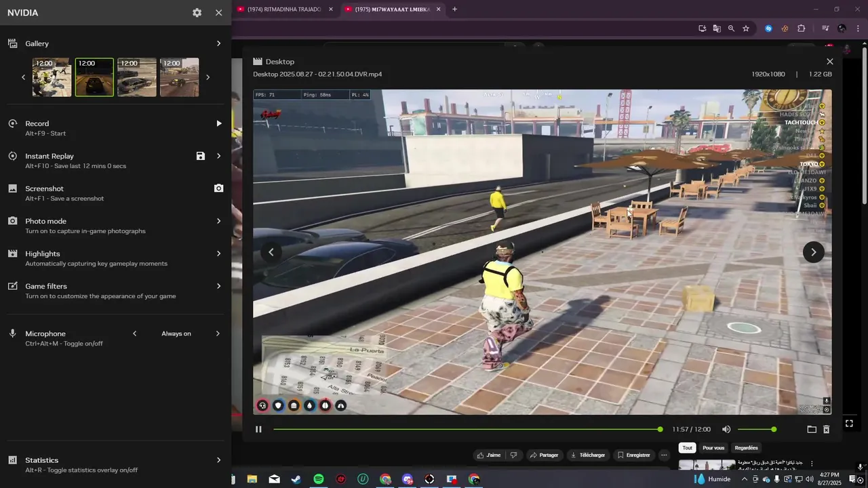Bookmark page with the star icon
Viewport: 868px width, 488px height.
[x=746, y=28]
